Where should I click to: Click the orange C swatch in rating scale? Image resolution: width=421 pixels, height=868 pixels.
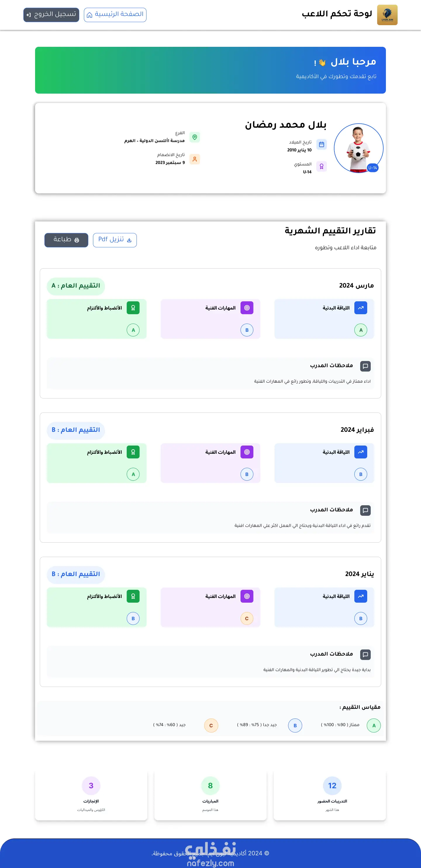(211, 726)
